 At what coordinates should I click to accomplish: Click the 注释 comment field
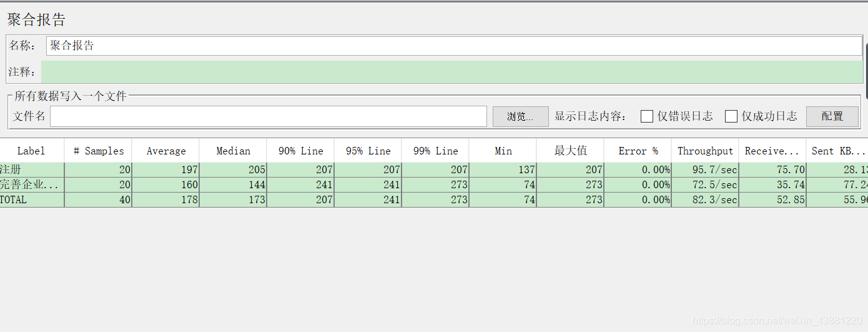click(452, 72)
